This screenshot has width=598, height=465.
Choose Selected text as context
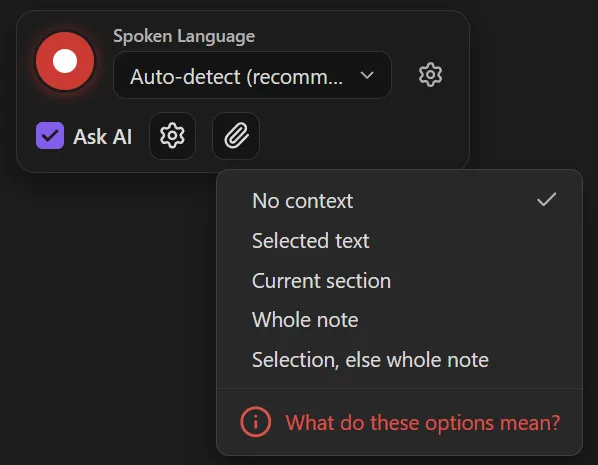pyautogui.click(x=399, y=241)
